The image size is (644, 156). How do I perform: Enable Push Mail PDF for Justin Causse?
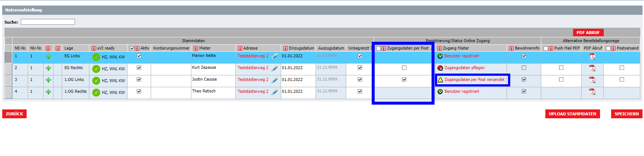(561, 79)
